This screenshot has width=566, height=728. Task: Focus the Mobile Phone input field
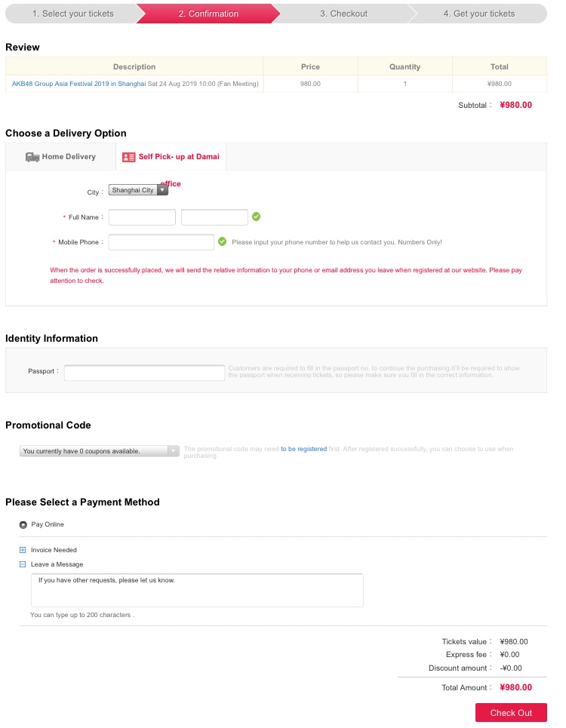pos(161,242)
